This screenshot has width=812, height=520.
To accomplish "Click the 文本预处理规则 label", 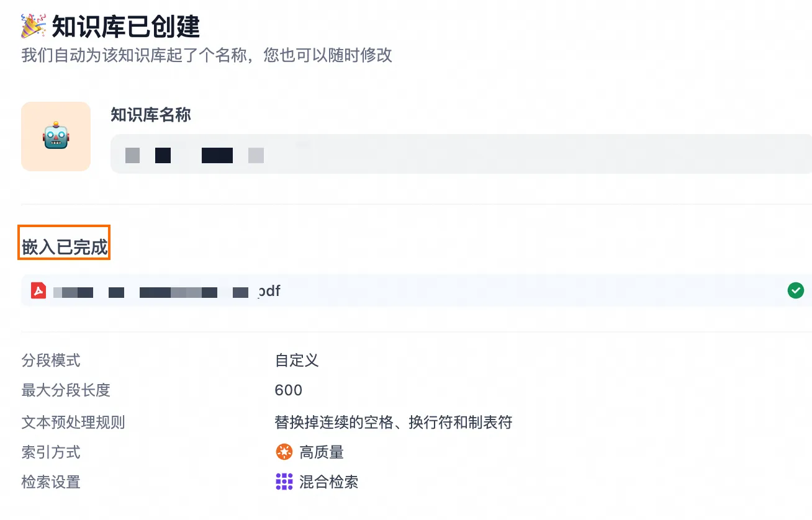I will coord(73,423).
